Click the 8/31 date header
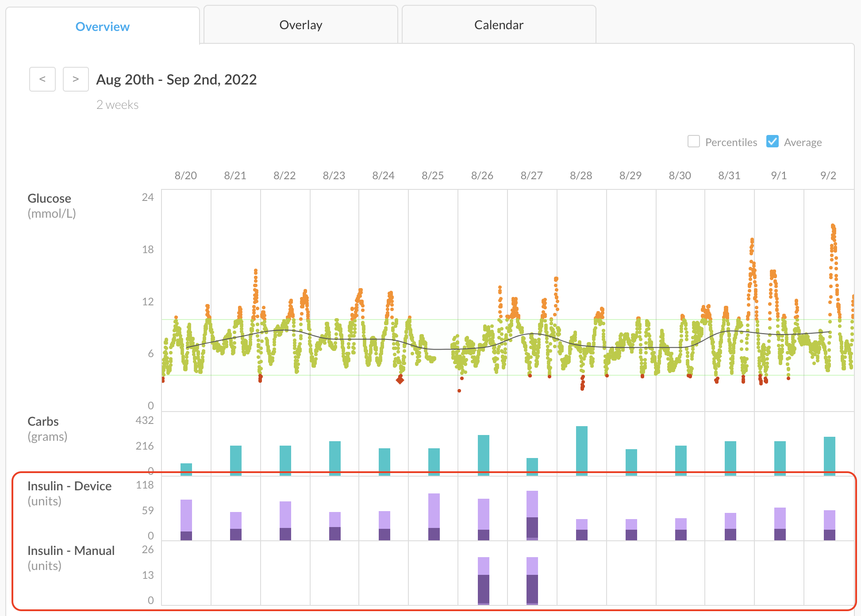The height and width of the screenshot is (616, 861). pyautogui.click(x=729, y=175)
